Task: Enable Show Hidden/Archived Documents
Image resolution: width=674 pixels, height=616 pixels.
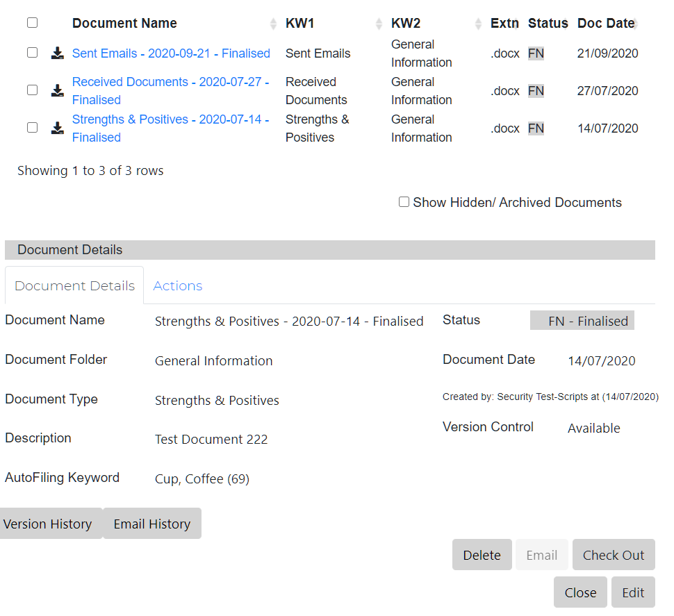Action: coord(404,202)
